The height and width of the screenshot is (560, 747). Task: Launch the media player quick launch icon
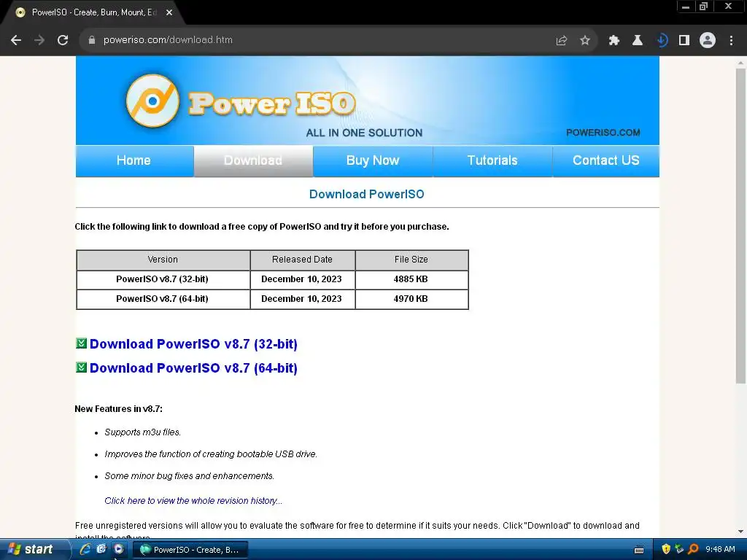tap(118, 550)
